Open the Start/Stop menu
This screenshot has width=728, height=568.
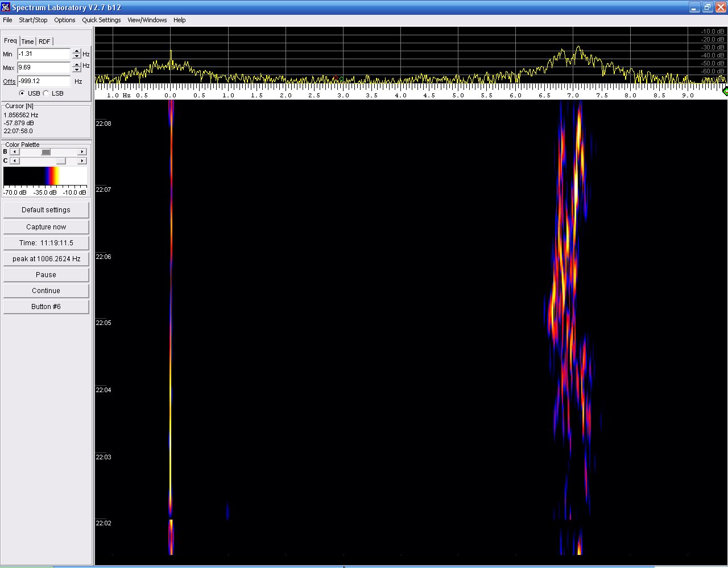coord(33,20)
